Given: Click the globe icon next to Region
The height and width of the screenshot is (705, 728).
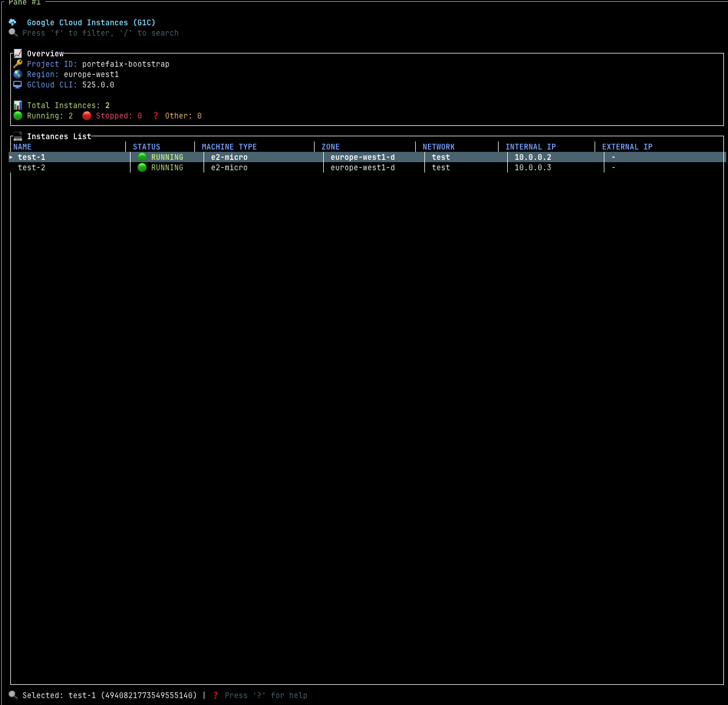Looking at the screenshot, I should click(x=18, y=74).
